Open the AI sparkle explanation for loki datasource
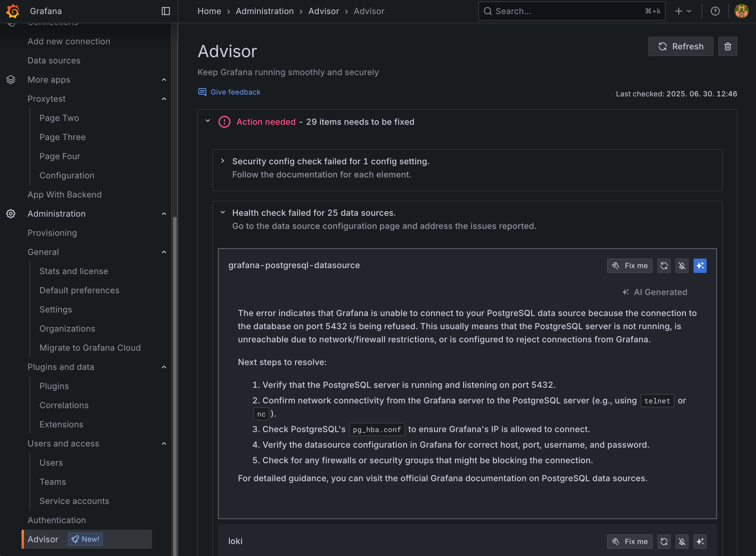 700,541
